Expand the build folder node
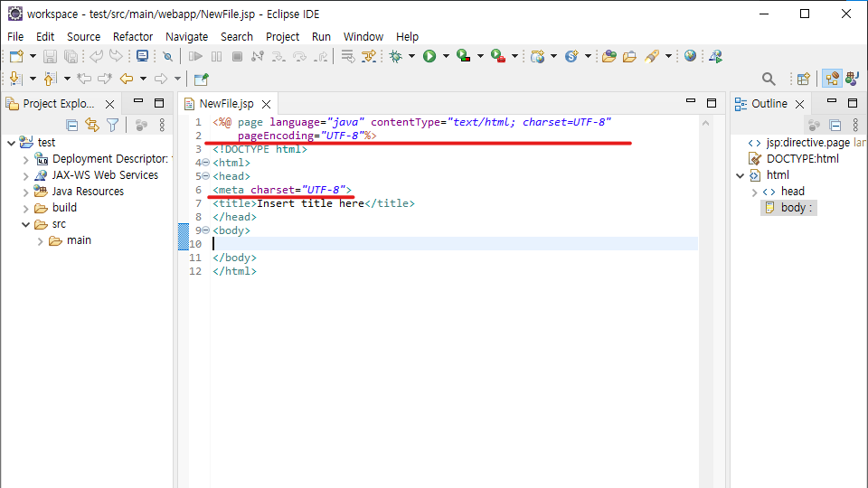 click(x=25, y=209)
